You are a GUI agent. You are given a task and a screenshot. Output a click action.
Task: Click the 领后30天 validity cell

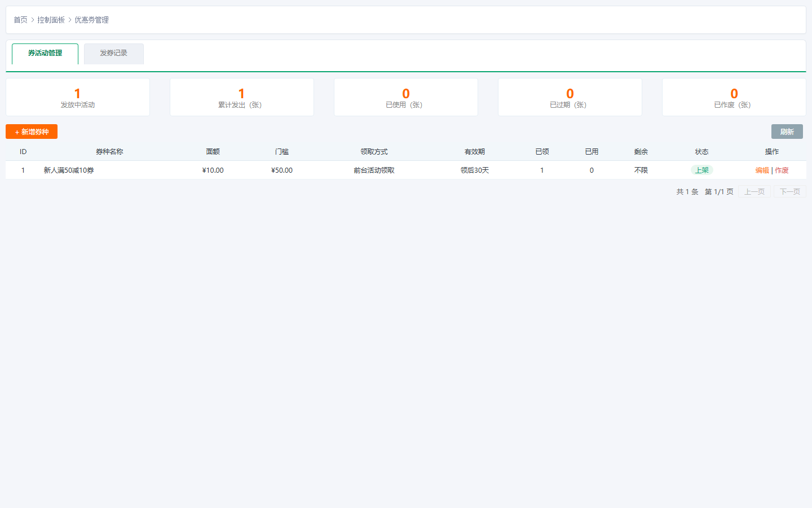[475, 170]
